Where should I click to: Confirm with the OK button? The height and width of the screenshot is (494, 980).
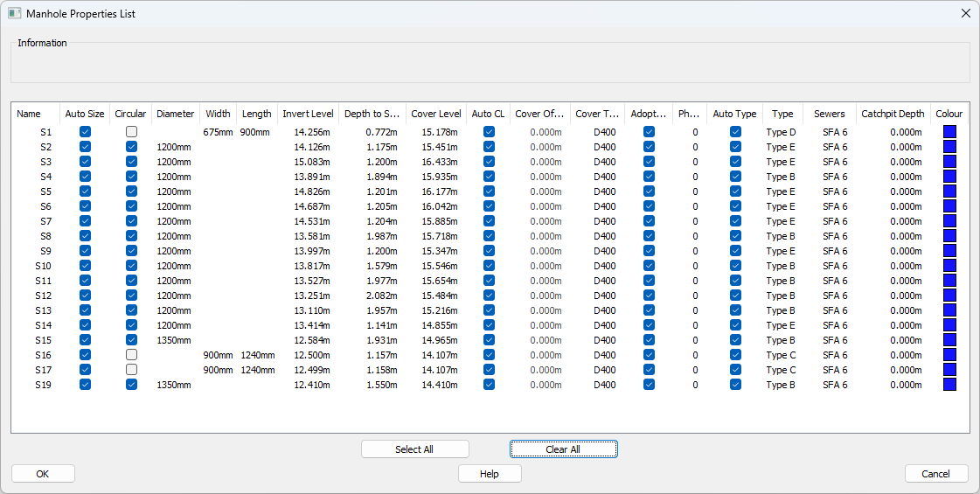(43, 474)
